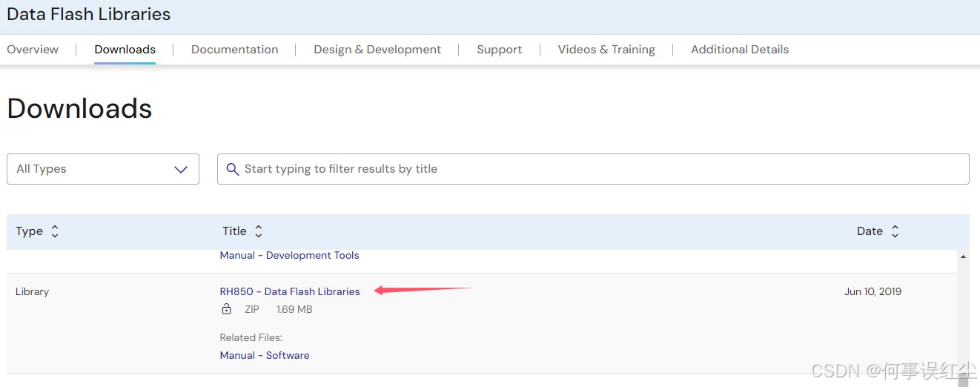Switch to the Documentation tab
The width and height of the screenshot is (980, 387).
[234, 50]
